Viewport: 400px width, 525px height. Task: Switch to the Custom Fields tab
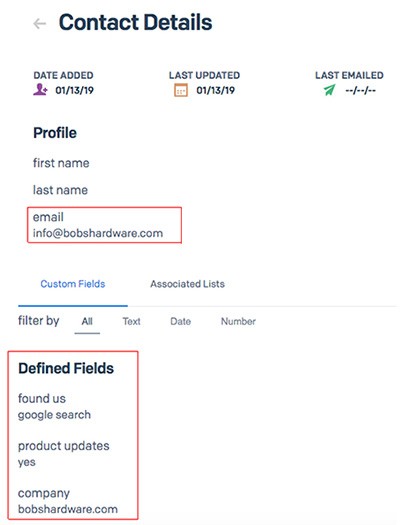click(73, 284)
